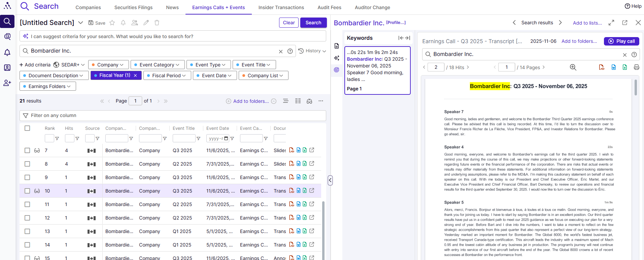The width and height of the screenshot is (644, 260).
Task: Click the Filter on any column field
Action: pyautogui.click(x=173, y=116)
